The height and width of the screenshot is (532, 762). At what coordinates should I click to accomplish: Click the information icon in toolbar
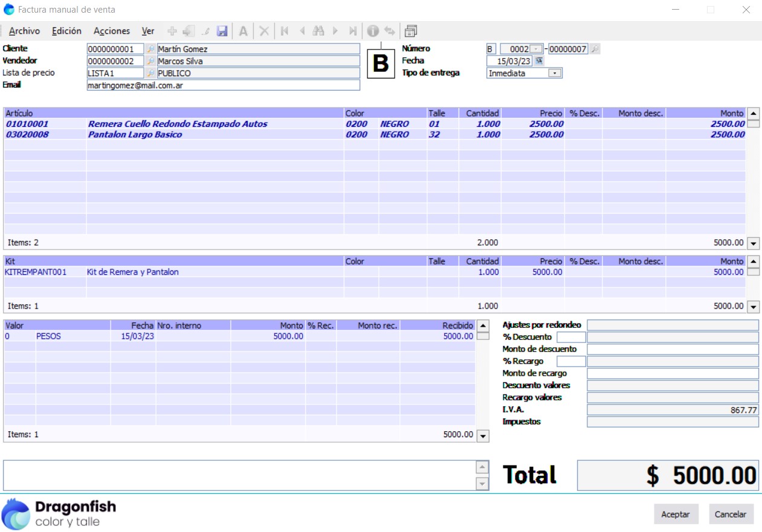pos(373,31)
